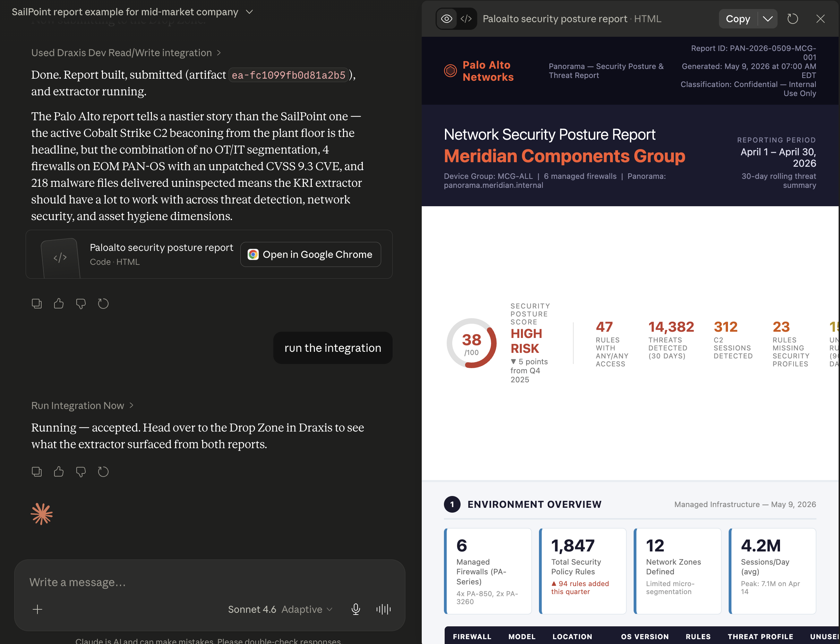Screen dimensions: 840x644
Task: Click the section 1 number badge
Action: click(452, 504)
